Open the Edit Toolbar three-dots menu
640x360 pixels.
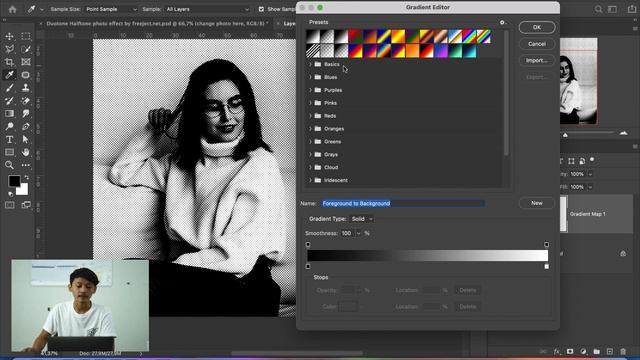(26, 165)
